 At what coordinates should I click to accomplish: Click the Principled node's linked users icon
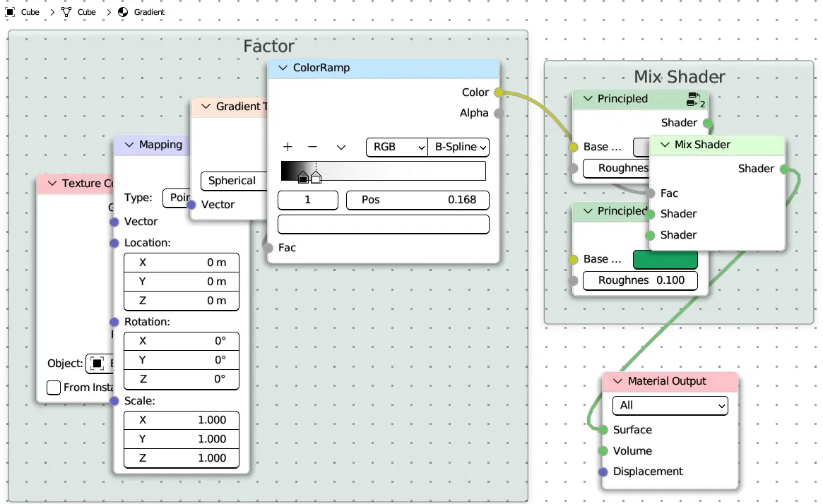click(696, 99)
